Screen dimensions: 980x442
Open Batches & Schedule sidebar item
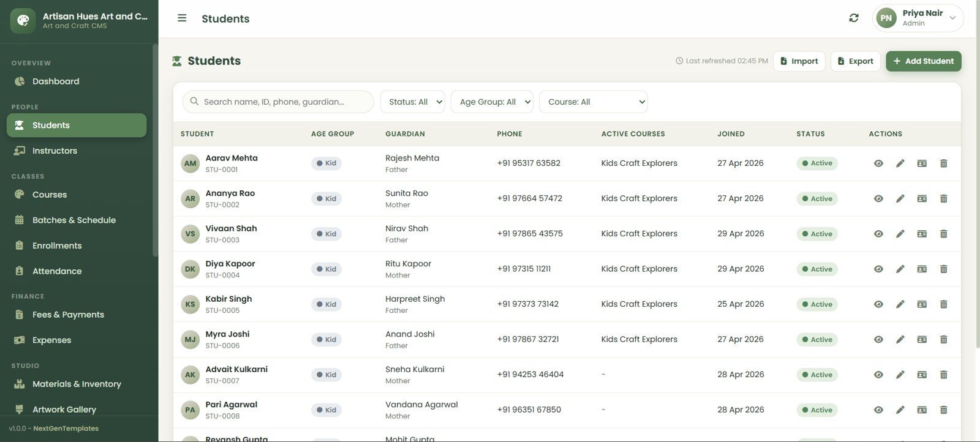point(77,220)
